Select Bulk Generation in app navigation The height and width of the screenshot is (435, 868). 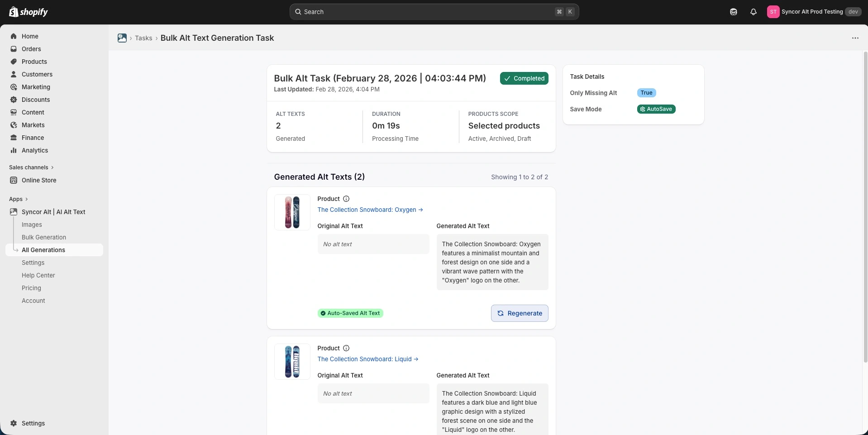[43, 237]
